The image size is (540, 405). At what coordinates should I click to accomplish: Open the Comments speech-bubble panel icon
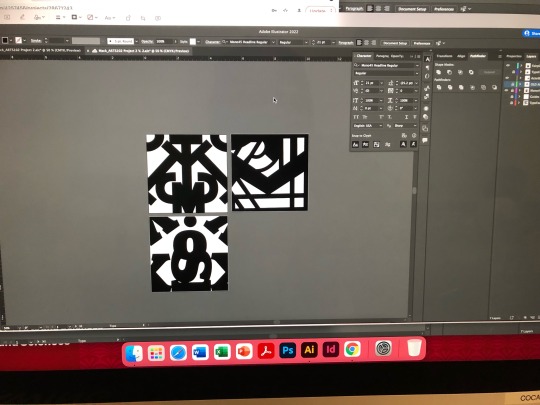[x=425, y=140]
